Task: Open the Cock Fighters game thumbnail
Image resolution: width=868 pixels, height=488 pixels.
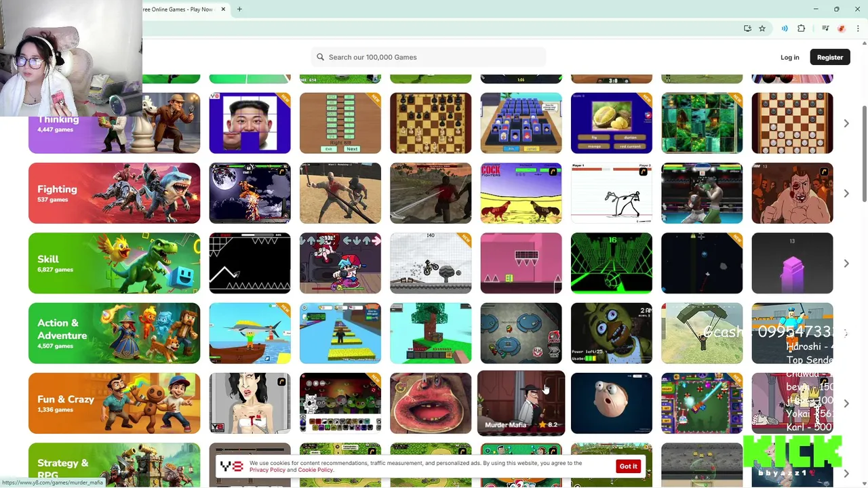Action: coord(521,193)
